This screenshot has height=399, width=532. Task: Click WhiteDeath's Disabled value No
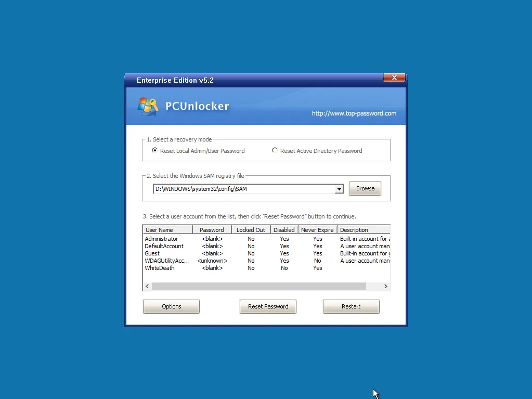coord(284,268)
